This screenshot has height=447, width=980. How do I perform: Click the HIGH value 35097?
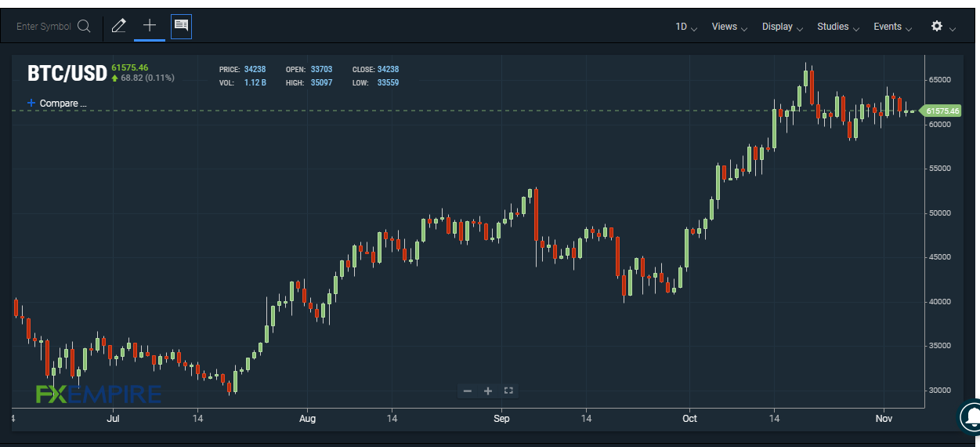pyautogui.click(x=321, y=82)
